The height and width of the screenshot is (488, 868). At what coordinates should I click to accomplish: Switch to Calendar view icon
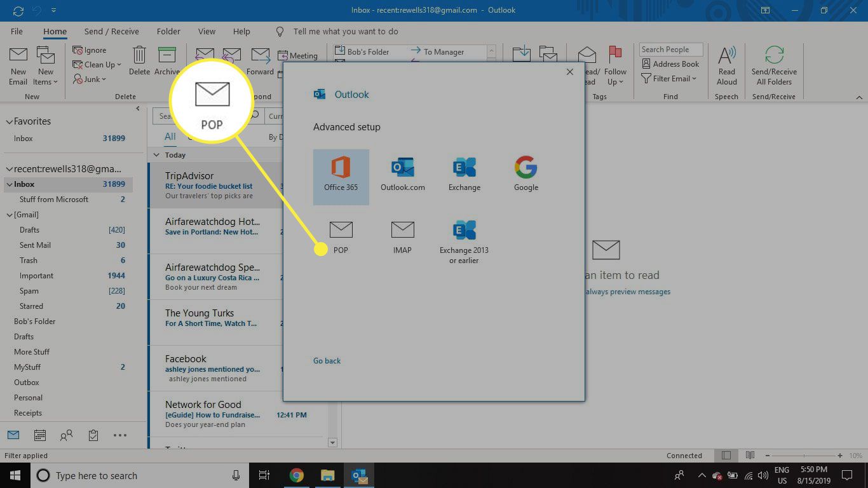[39, 435]
